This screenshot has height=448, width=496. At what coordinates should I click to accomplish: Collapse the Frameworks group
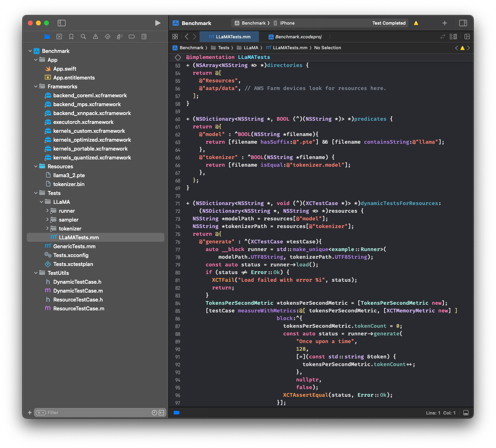pyautogui.click(x=36, y=86)
